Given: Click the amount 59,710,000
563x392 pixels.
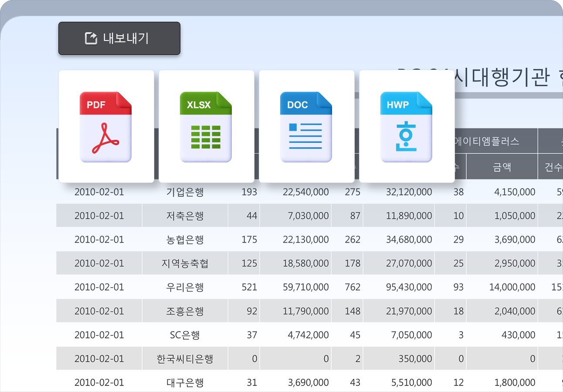Looking at the screenshot, I should point(305,287).
